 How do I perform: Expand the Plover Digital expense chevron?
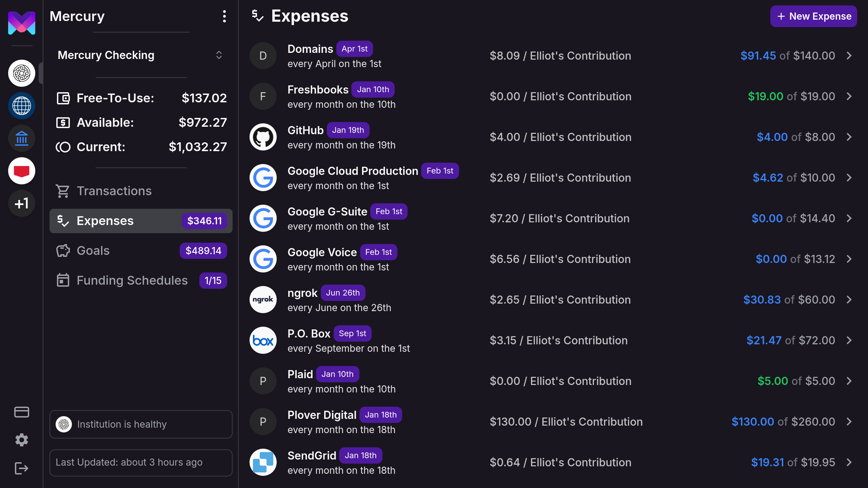point(849,422)
